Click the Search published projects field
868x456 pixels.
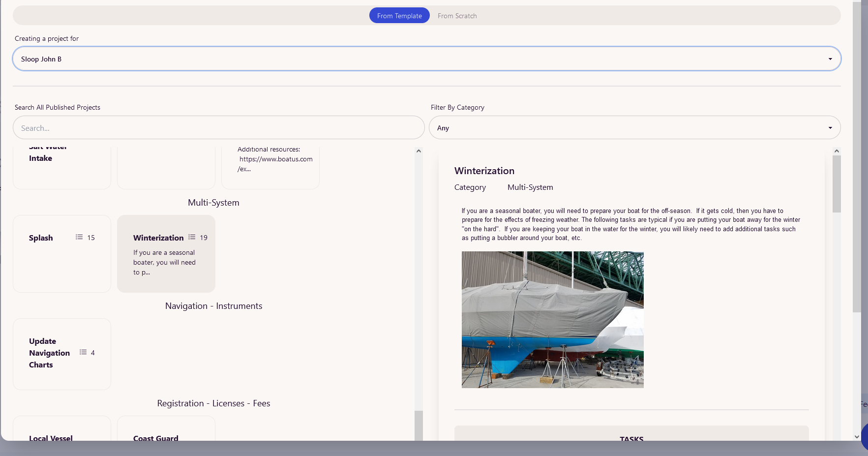[219, 128]
